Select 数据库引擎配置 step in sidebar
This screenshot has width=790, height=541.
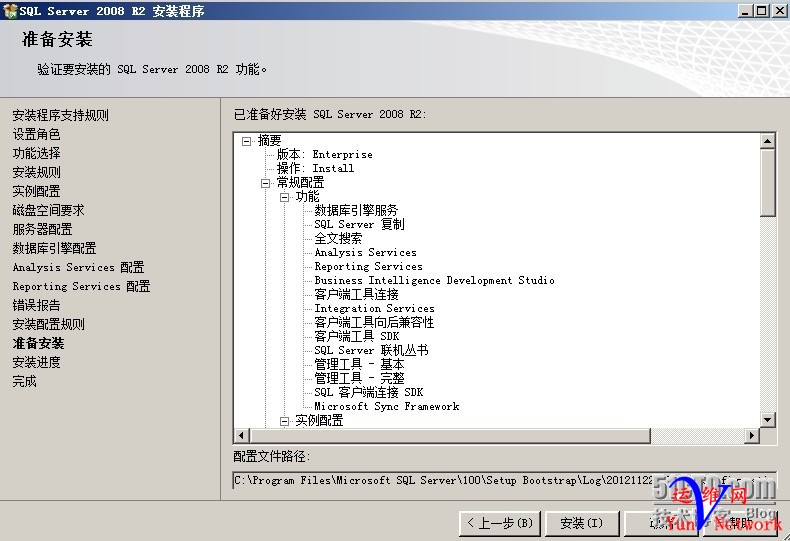54,248
